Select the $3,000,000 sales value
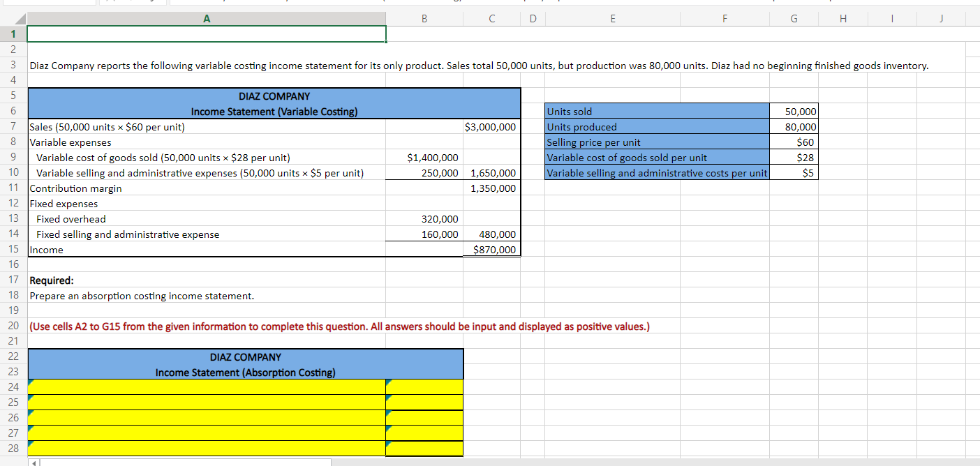 click(x=492, y=127)
